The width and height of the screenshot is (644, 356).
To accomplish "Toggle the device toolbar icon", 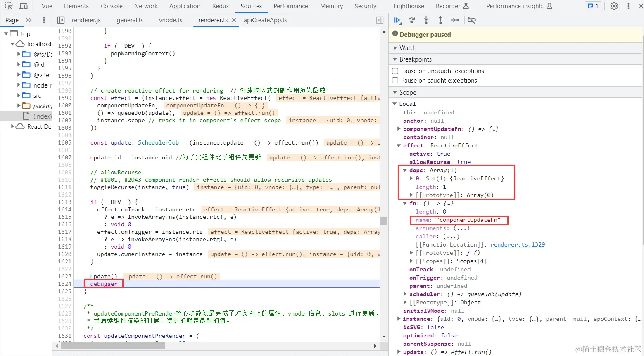I will pos(24,6).
